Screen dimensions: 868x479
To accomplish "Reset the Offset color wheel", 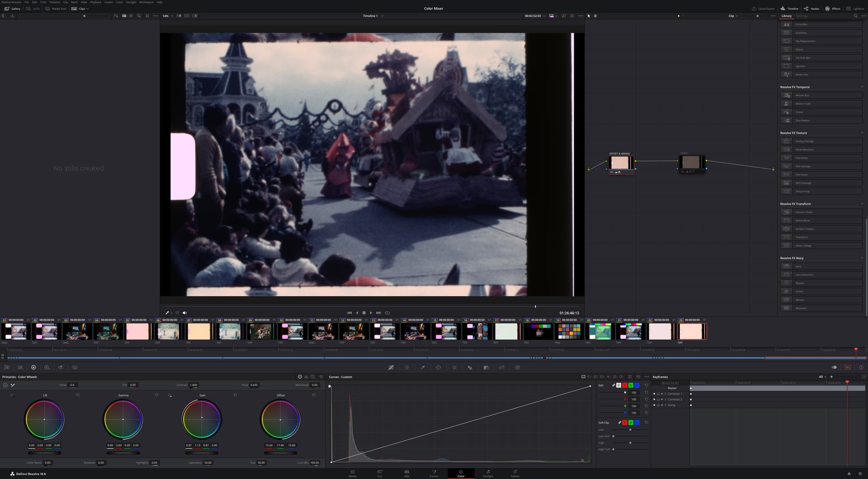I will [314, 395].
